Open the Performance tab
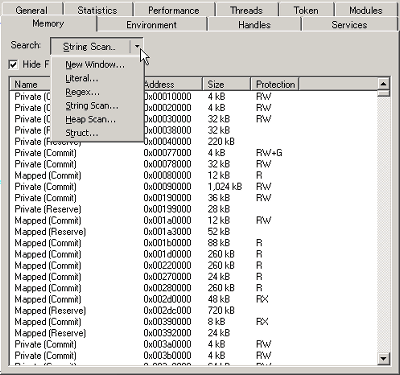Image resolution: width=400 pixels, height=375 pixels. [174, 10]
